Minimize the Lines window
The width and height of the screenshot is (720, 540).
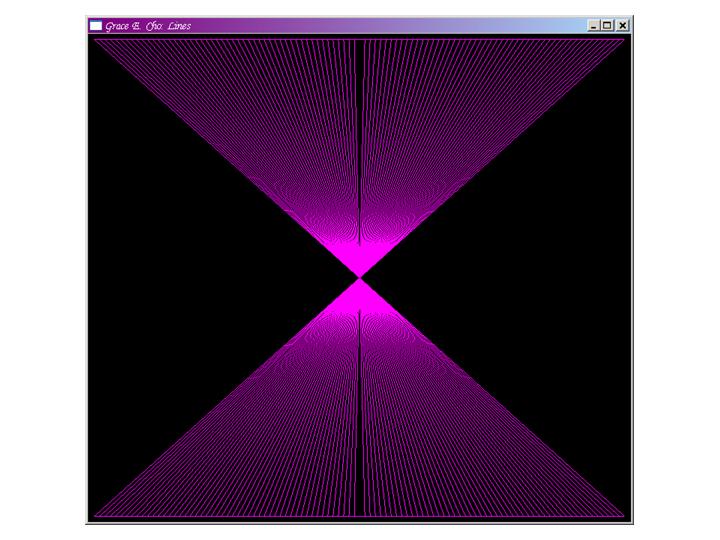[x=594, y=26]
